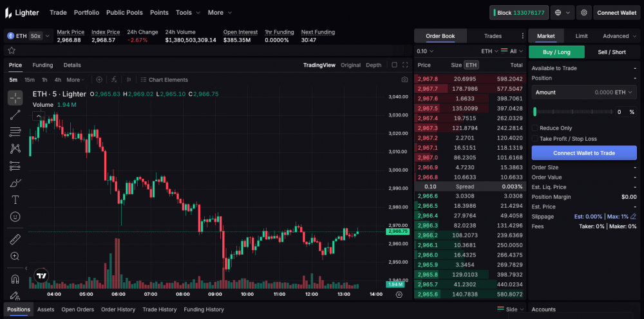Image resolution: width=644 pixels, height=319 pixels.
Task: Select the trend line drawing tool
Action: pyautogui.click(x=15, y=115)
